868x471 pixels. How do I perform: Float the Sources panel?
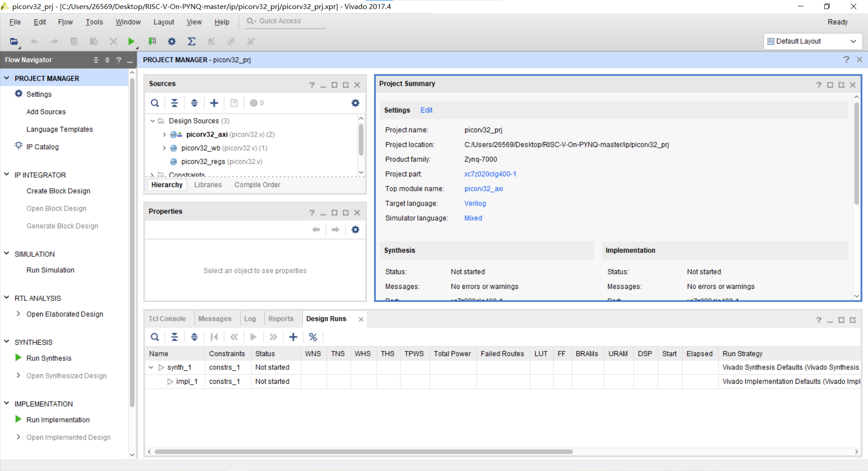[x=346, y=85]
